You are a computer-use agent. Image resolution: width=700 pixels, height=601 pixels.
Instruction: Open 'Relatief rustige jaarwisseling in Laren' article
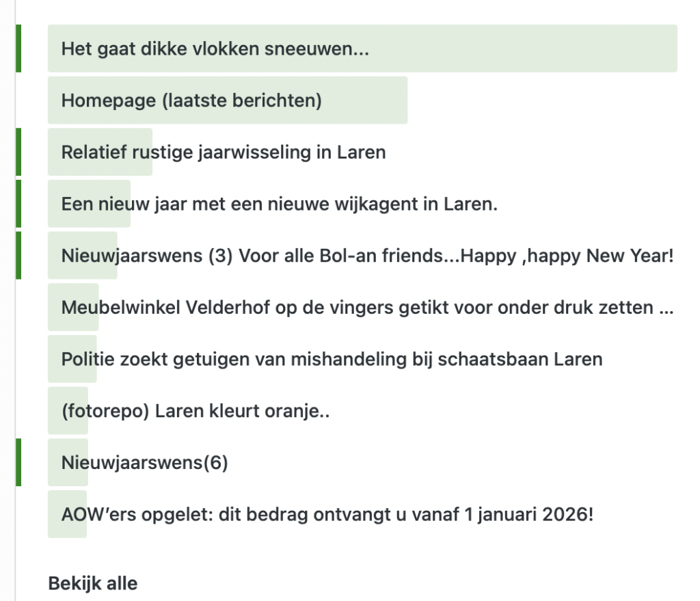coord(224,152)
